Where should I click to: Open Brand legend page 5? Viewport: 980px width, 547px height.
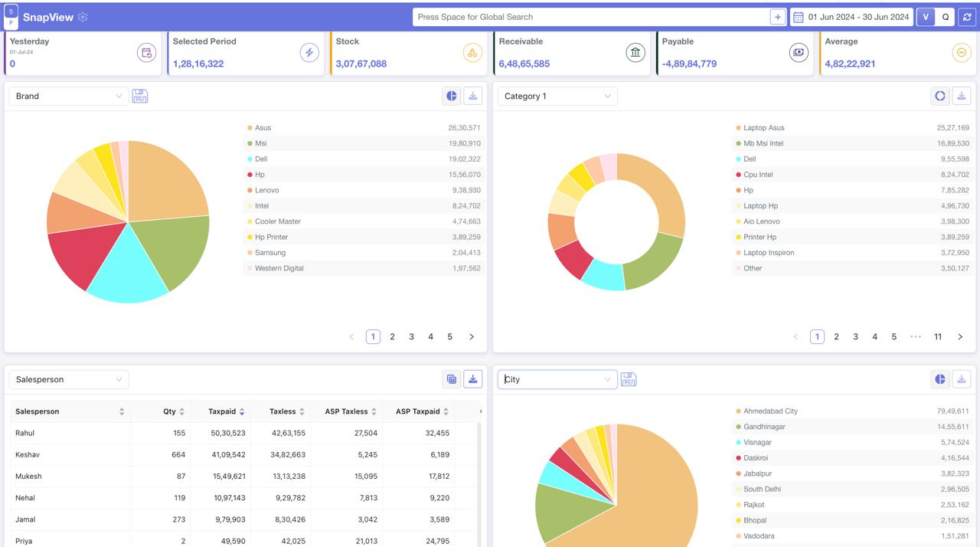[x=449, y=336]
